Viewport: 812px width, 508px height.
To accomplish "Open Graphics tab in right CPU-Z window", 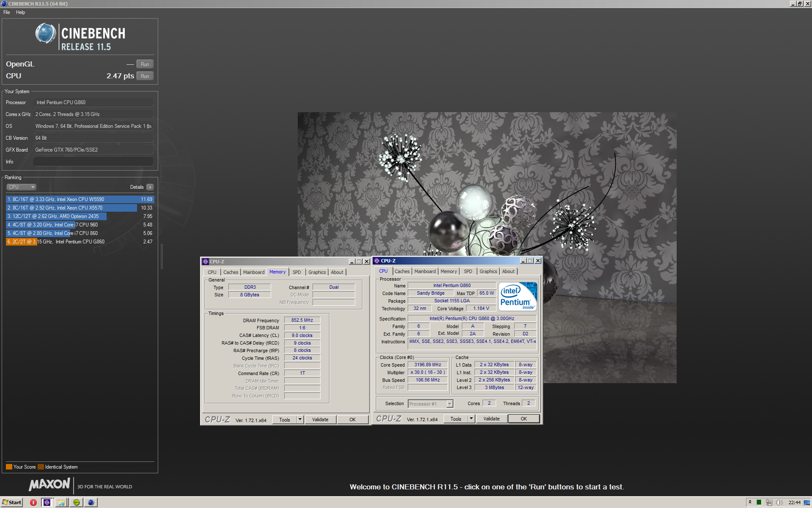I will point(488,271).
